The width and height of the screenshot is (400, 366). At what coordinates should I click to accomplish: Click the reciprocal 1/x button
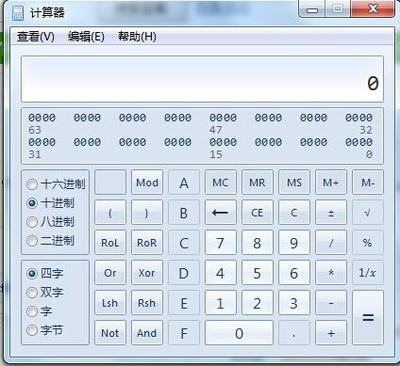(x=368, y=273)
